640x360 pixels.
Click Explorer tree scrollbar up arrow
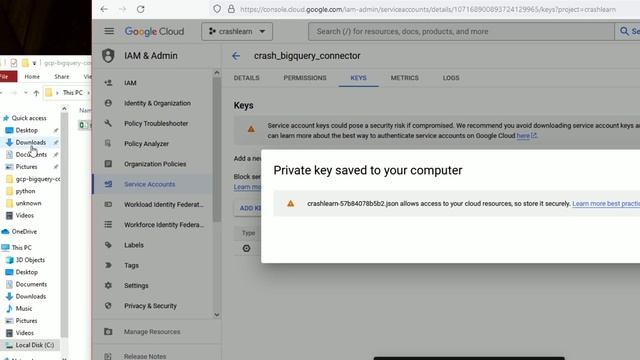click(64, 109)
